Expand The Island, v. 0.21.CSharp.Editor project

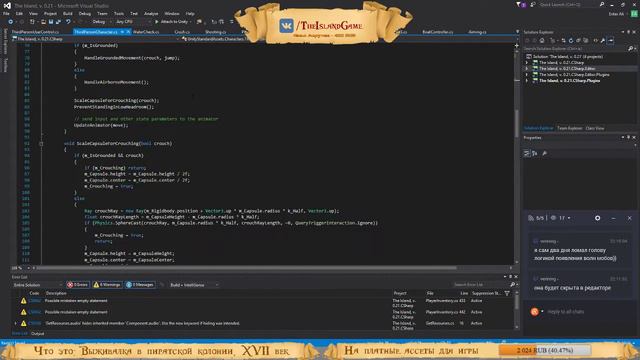pos(527,69)
